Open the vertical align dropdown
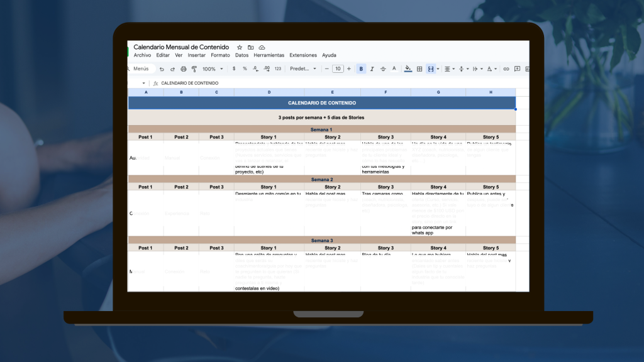Screen dimensions: 644x362 point(464,69)
